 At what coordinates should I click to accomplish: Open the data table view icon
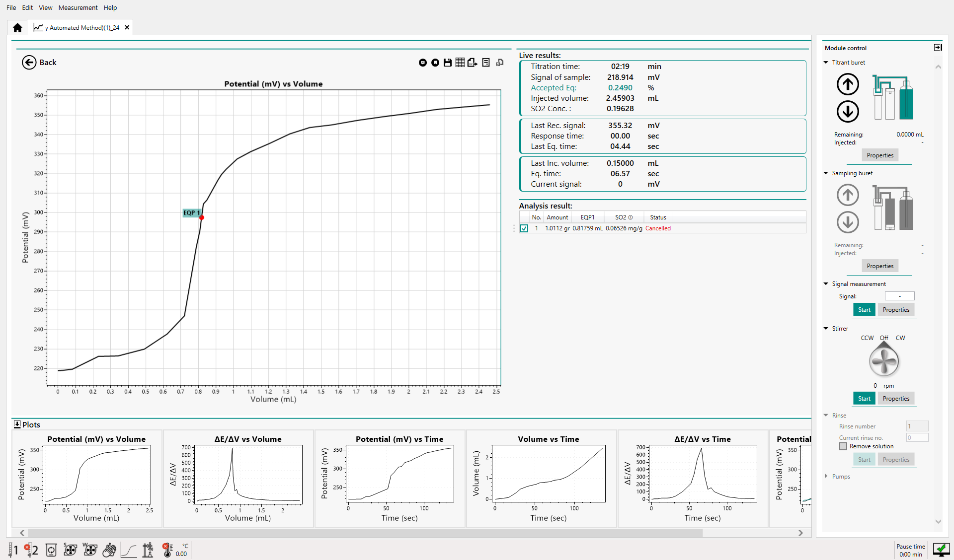[x=460, y=63]
